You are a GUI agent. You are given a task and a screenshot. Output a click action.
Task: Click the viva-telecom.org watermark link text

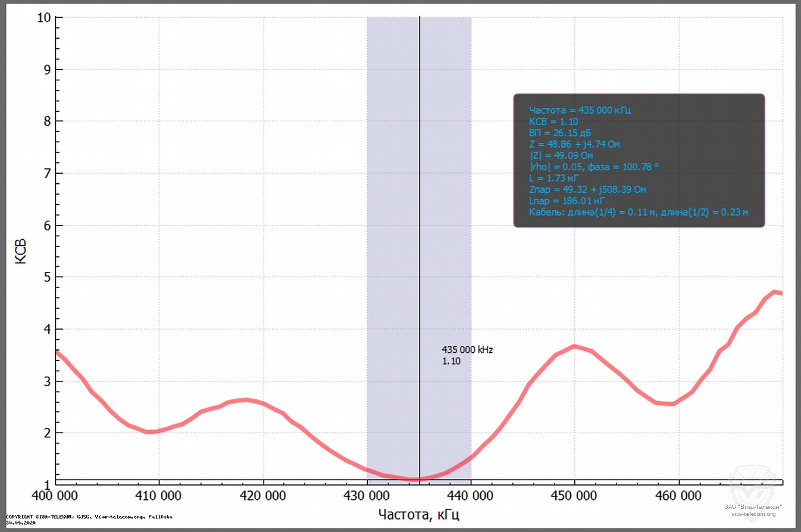753,514
